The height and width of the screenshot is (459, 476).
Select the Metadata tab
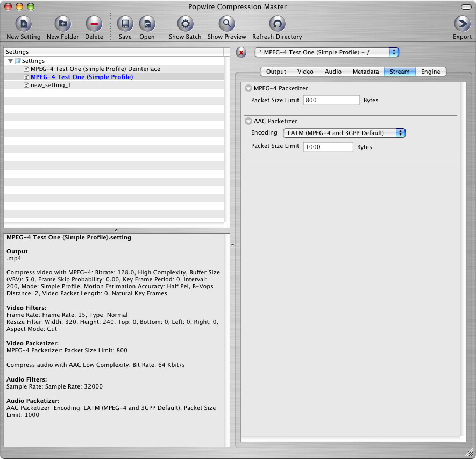tap(365, 72)
